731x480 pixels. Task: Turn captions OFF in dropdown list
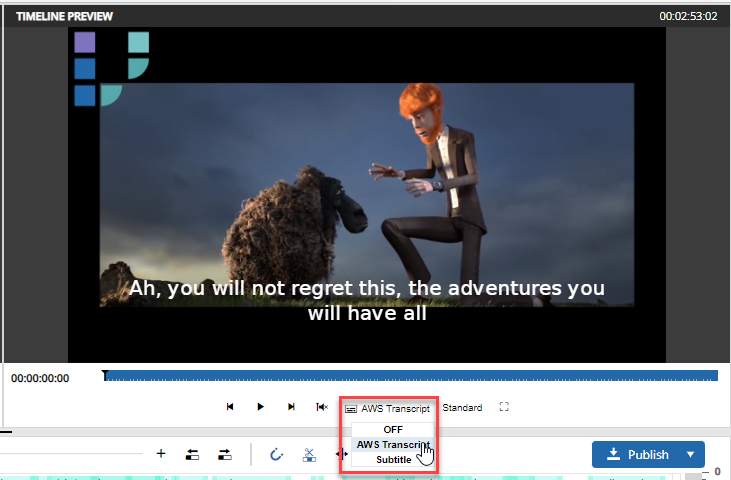pyautogui.click(x=392, y=430)
